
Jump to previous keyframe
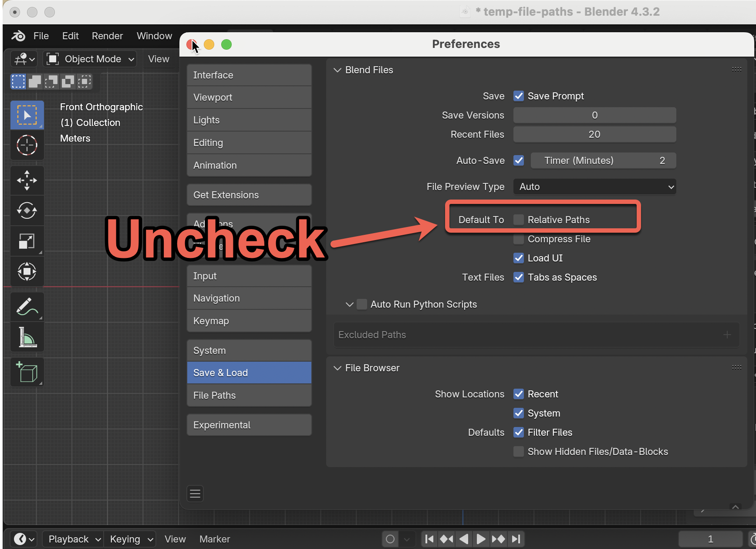click(446, 539)
